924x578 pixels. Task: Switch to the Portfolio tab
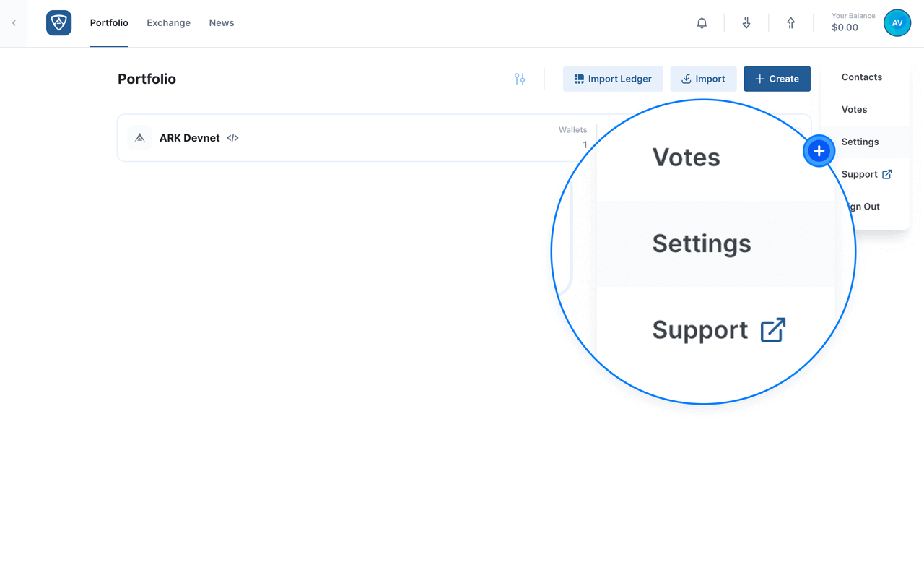click(x=109, y=23)
